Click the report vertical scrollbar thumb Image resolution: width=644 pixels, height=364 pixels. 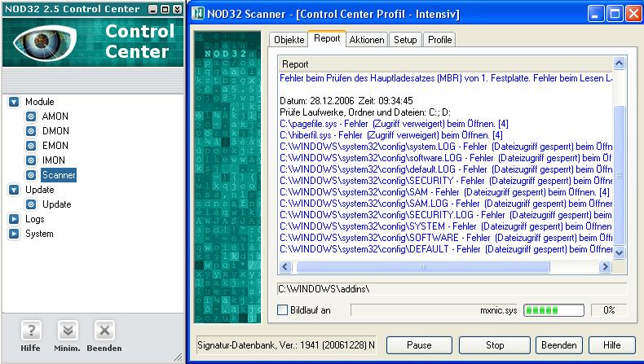point(619,175)
